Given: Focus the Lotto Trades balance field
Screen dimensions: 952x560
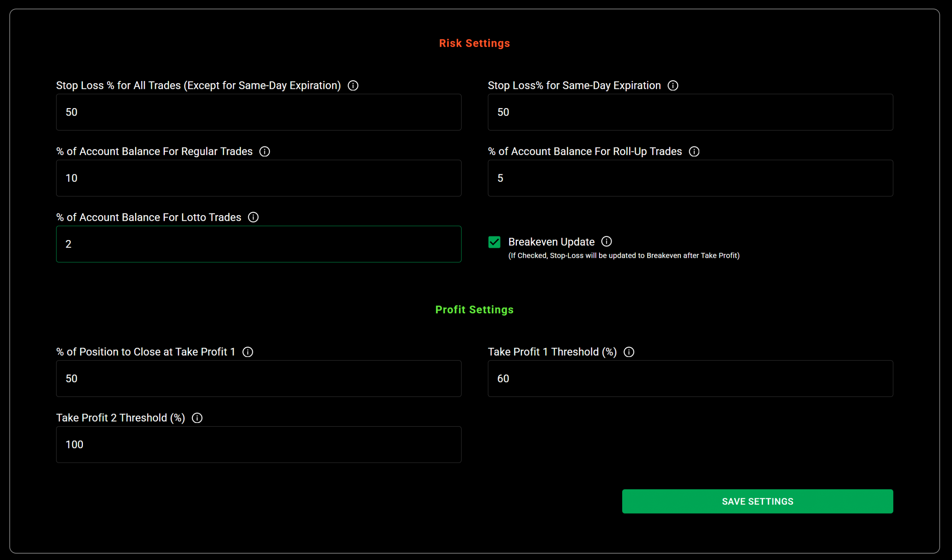Looking at the screenshot, I should (x=258, y=244).
